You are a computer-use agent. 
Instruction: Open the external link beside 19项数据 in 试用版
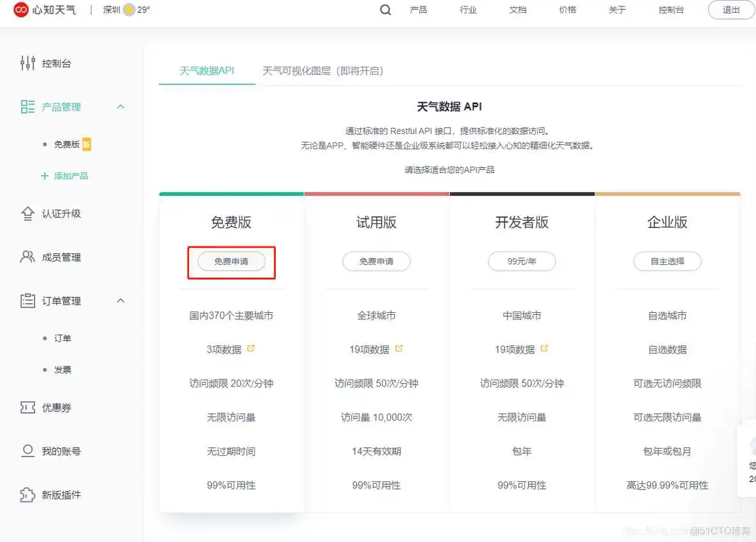399,349
